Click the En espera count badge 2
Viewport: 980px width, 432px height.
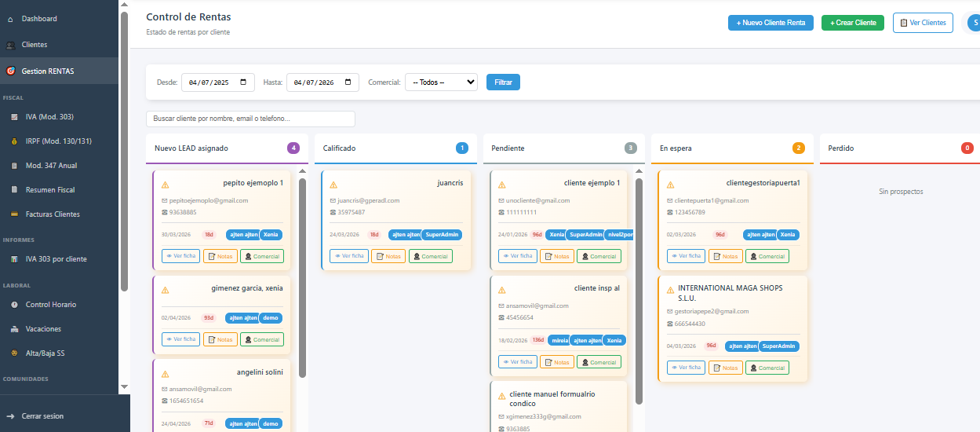[799, 148]
